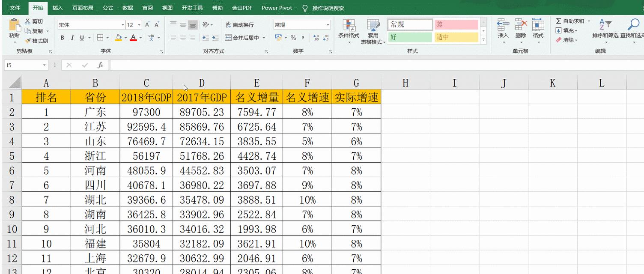Open the Clipboard (剪贴板) dialog launcher
The height and width of the screenshot is (274, 644).
pos(51,52)
